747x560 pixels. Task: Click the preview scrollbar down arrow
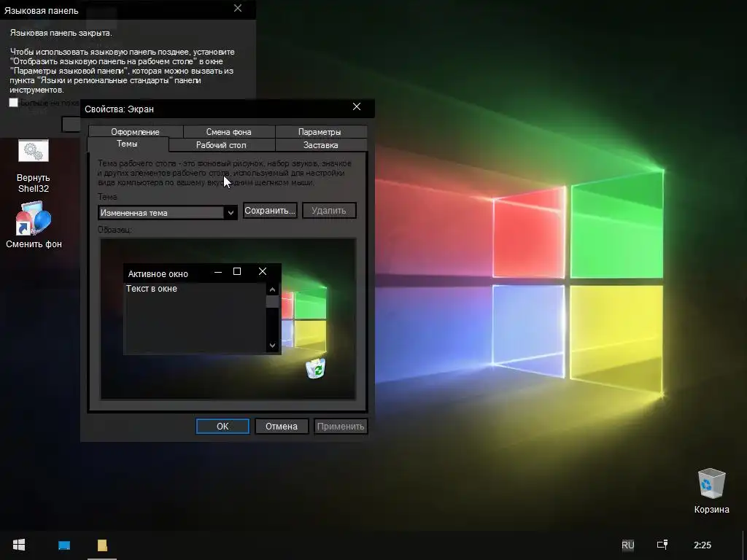(273, 346)
